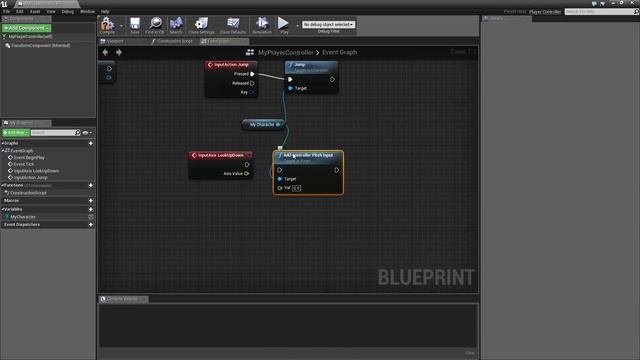Collapse the EventGraph tree node
The height and width of the screenshot is (360, 640).
[x=2, y=151]
